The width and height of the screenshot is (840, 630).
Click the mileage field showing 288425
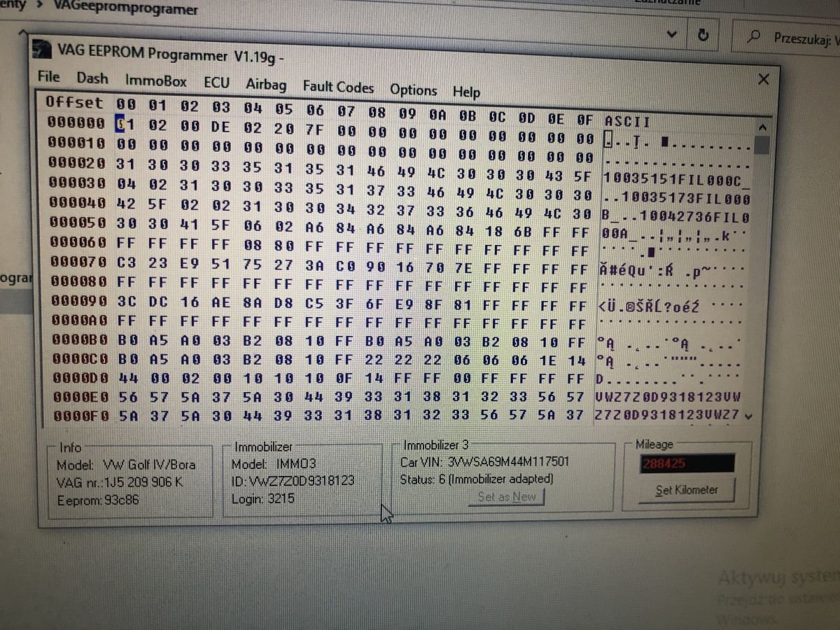tap(687, 463)
